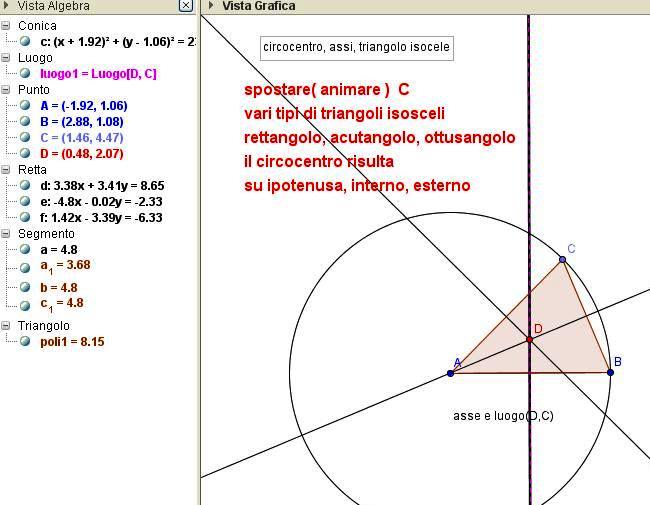Hide point B using its visibility bullet
This screenshot has height=505, width=650.
pos(25,121)
